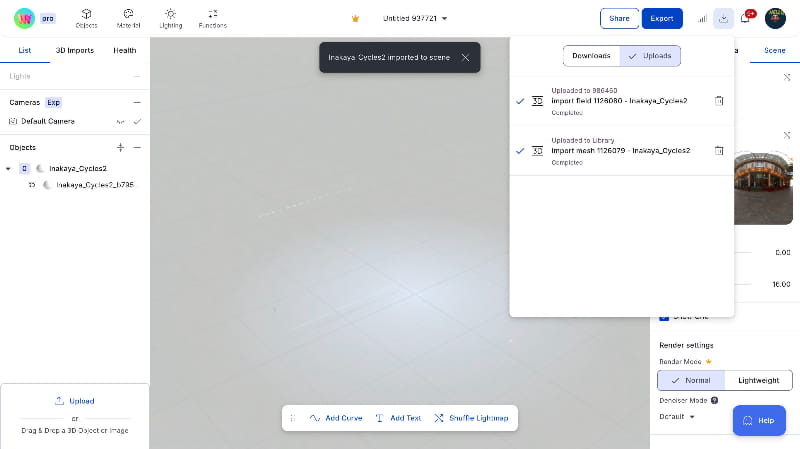Open the notifications bell
This screenshot has height=449, width=800.
(745, 18)
